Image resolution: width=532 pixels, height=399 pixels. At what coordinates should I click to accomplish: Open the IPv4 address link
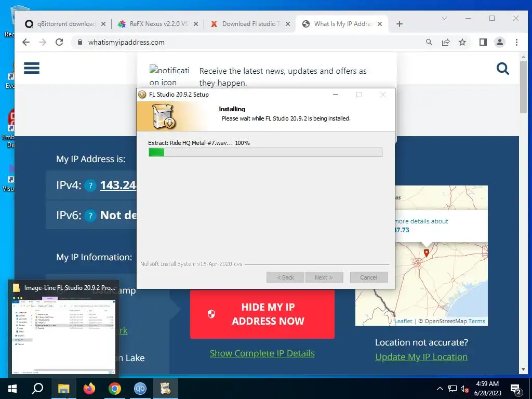(x=118, y=185)
